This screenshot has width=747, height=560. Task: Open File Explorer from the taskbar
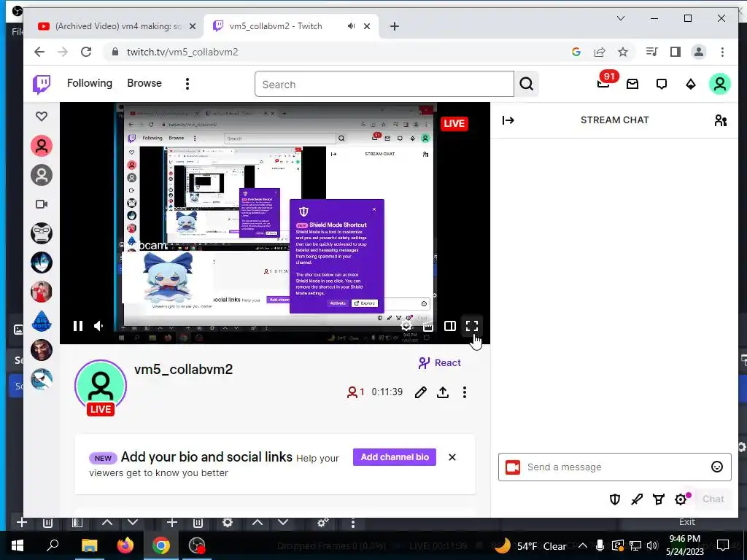coord(89,545)
